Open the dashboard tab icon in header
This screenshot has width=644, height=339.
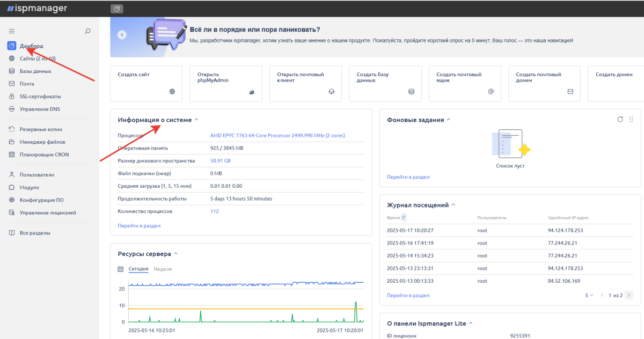(117, 9)
